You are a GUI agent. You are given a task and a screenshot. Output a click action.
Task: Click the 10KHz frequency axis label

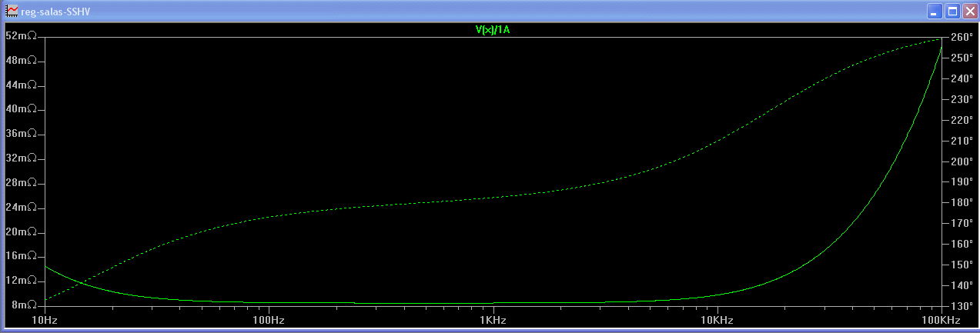(x=717, y=319)
